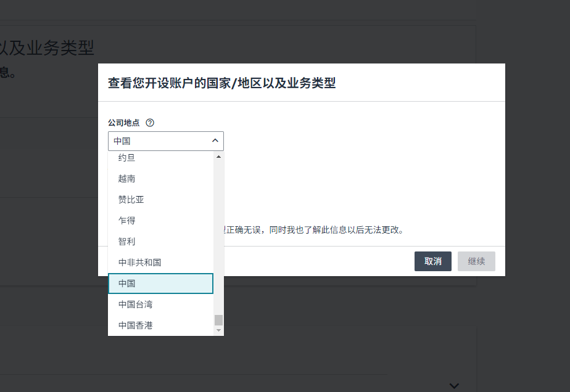Expand the section chevron at the page bottom right
The image size is (570, 392).
[x=454, y=386]
